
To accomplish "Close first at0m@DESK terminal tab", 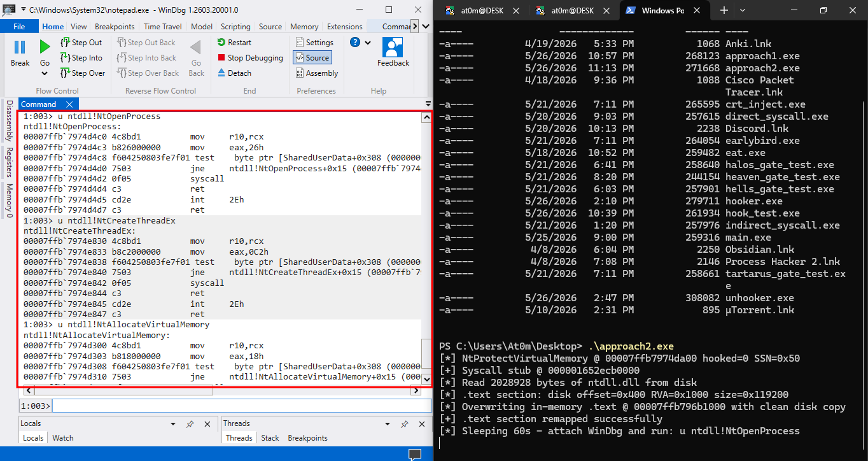I will 515,11.
